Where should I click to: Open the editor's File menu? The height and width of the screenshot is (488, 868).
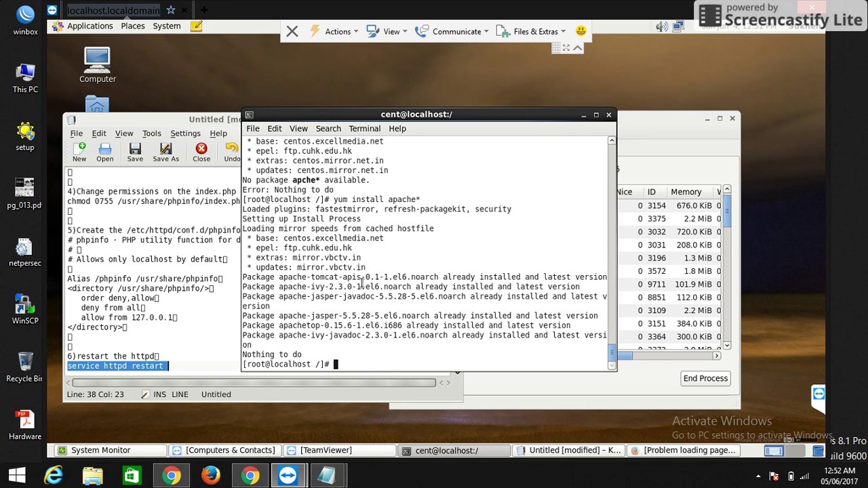(77, 134)
